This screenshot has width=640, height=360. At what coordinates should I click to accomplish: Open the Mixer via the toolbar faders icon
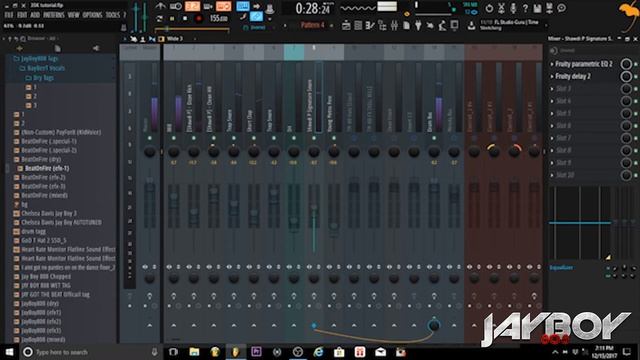pyautogui.click(x=394, y=26)
